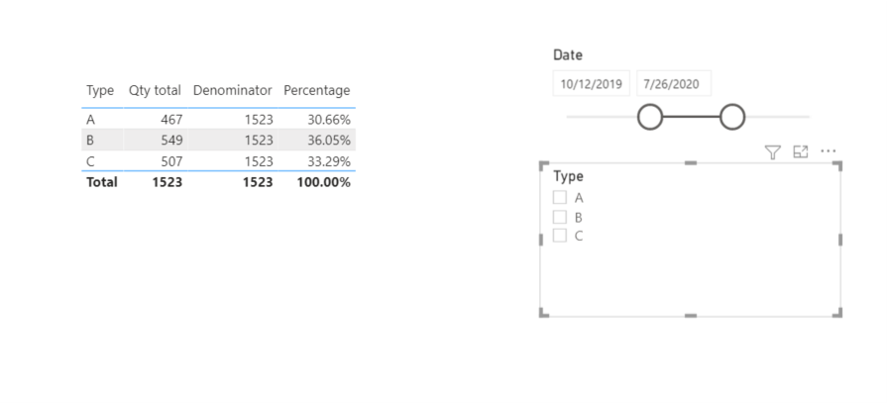This screenshot has height=403, width=887.
Task: Sort table by Denominator column header
Action: point(232,91)
